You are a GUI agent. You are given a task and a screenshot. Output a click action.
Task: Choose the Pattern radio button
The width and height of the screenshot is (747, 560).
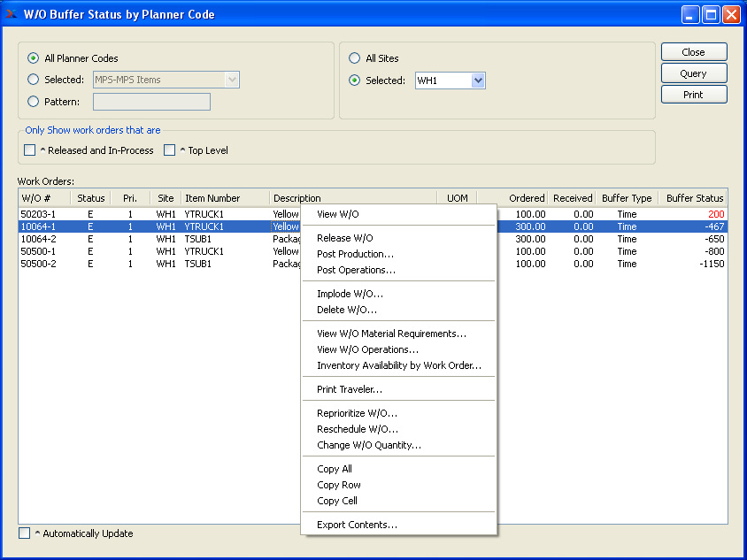tap(34, 102)
